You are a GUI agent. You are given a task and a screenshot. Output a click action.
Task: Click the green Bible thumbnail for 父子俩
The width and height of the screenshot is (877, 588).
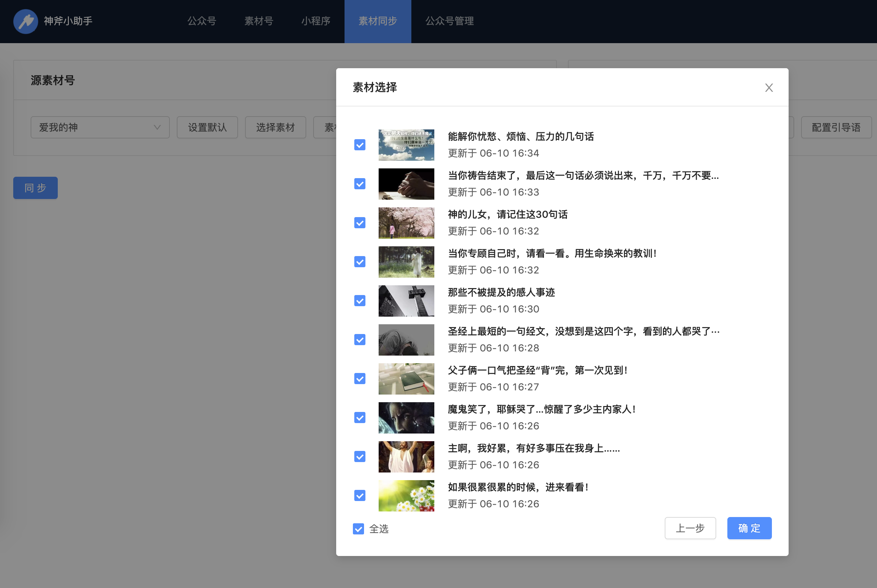[x=406, y=379]
